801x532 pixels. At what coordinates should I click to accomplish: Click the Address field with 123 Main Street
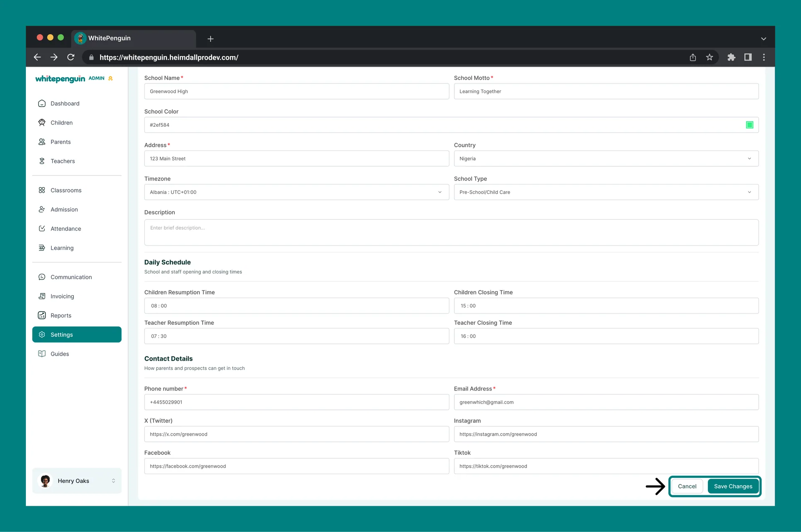click(x=297, y=158)
